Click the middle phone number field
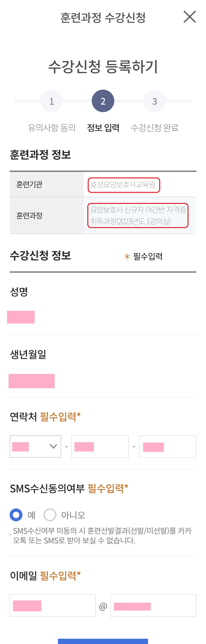The width and height of the screenshot is (206, 644). tap(100, 446)
